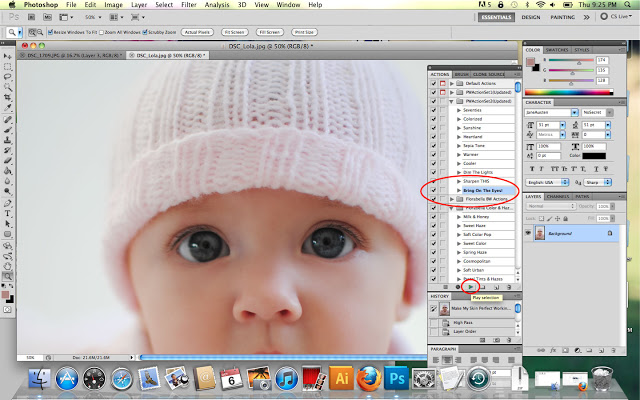Apply Faux Bold in Character panel
This screenshot has width=640, height=400.
(x=532, y=169)
